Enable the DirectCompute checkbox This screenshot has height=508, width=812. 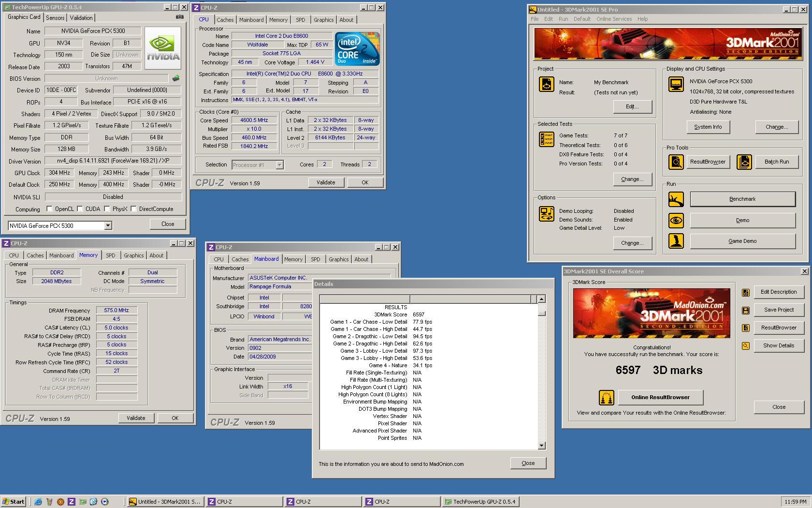click(134, 209)
